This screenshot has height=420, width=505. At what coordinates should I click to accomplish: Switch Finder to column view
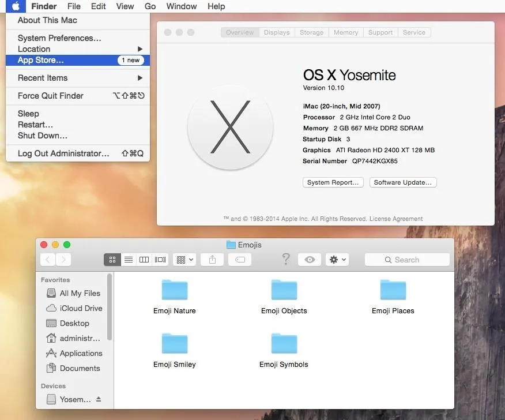[x=144, y=260]
